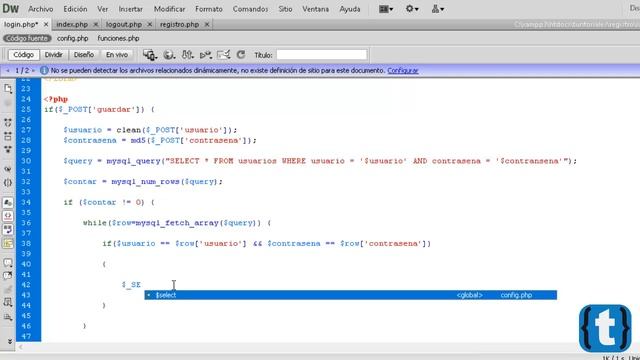This screenshot has width=640, height=360.
Task: Switch to Código view
Action: pyautogui.click(x=24, y=55)
